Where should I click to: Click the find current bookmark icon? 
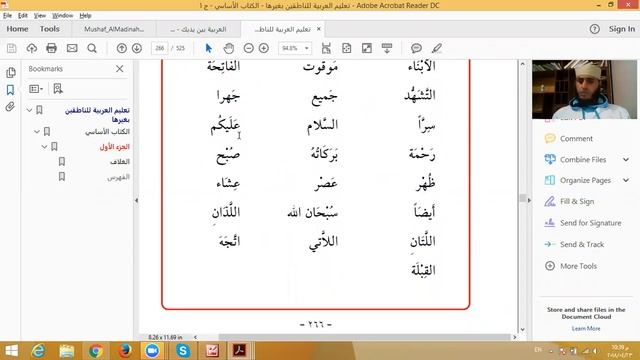tap(58, 89)
